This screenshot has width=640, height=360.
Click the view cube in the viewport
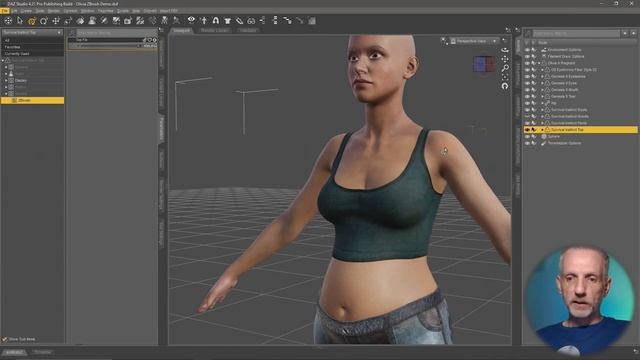coord(484,64)
